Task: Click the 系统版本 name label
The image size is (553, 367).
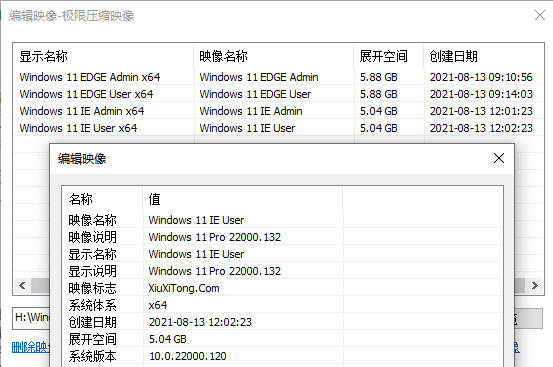Action: pos(92,356)
